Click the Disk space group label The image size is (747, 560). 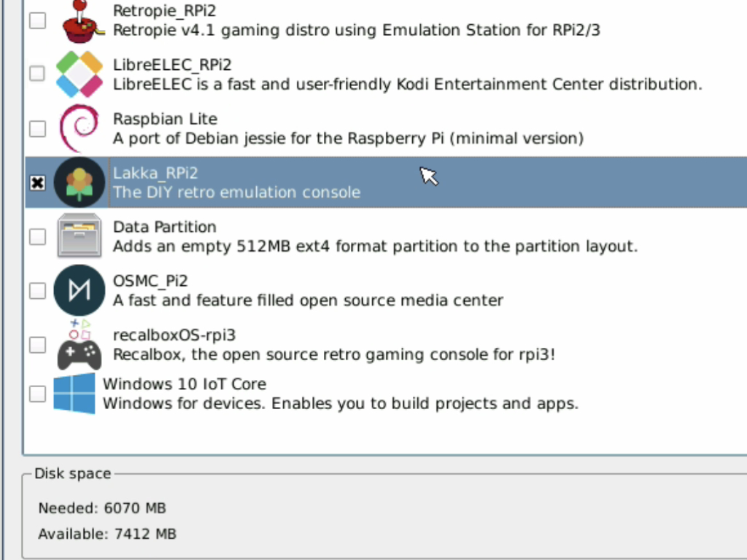[x=72, y=473]
